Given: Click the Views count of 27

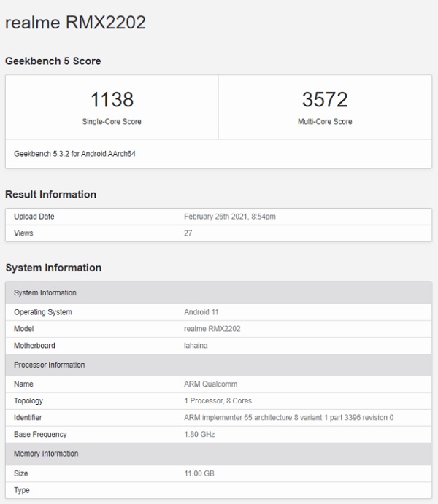Looking at the screenshot, I should (x=188, y=233).
